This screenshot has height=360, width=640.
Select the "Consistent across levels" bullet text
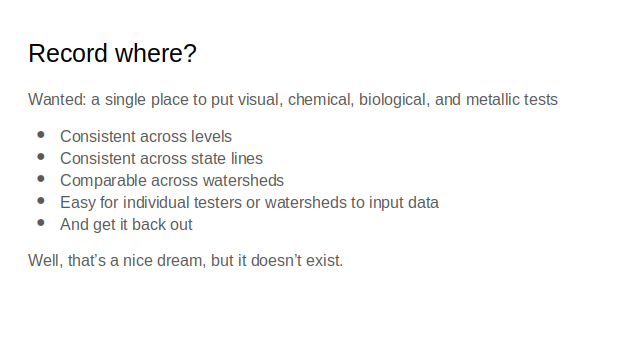pos(146,136)
